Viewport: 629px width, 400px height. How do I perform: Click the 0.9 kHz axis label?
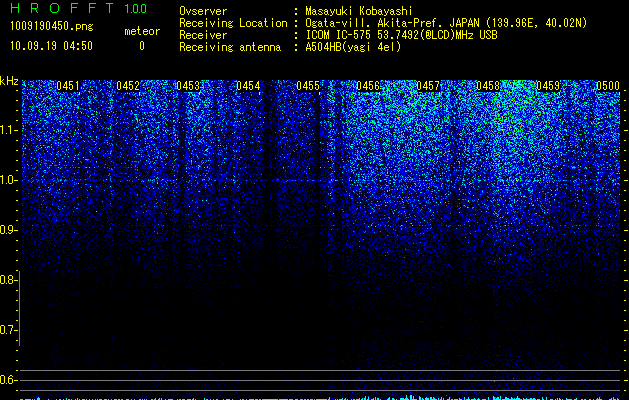8,230
